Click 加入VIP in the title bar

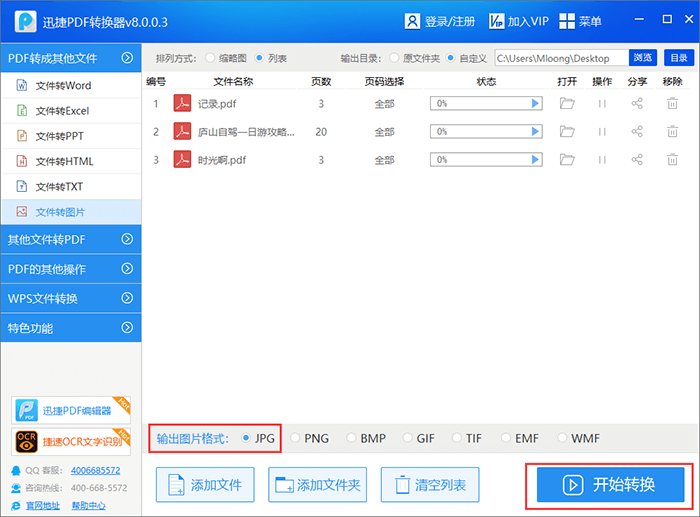coord(518,21)
